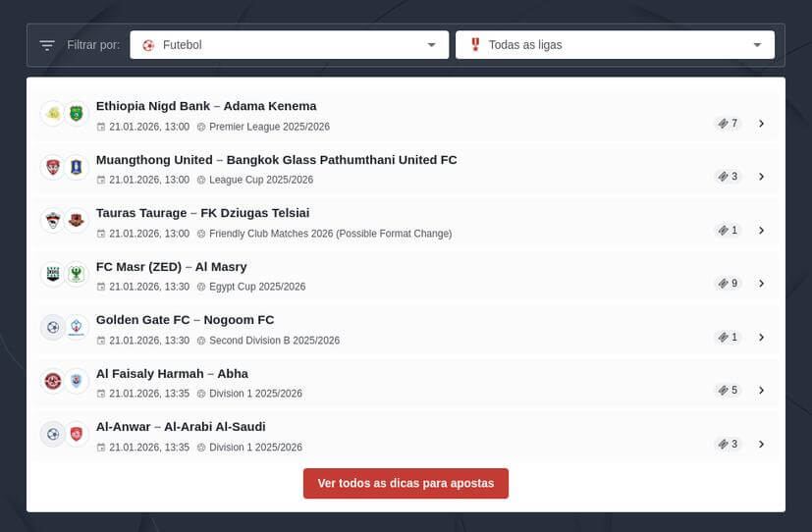Click the Al-Arabi Al-Saudi team logo

pyautogui.click(x=77, y=434)
